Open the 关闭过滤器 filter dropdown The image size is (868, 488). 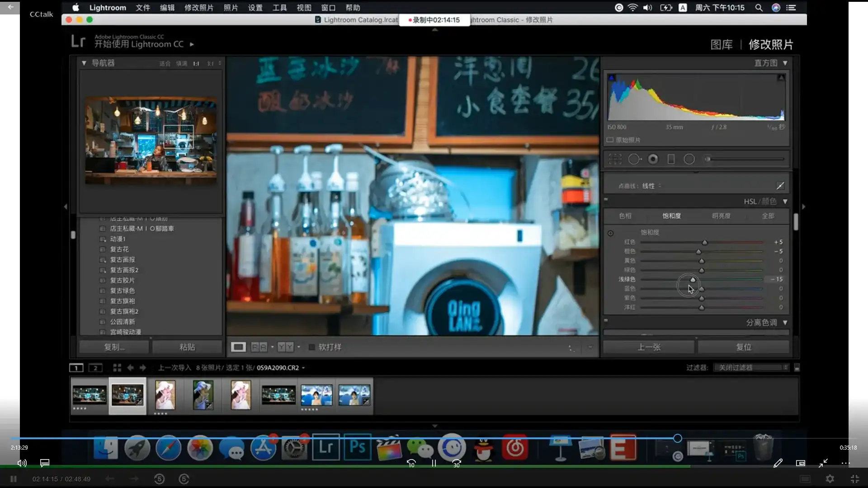pos(751,367)
